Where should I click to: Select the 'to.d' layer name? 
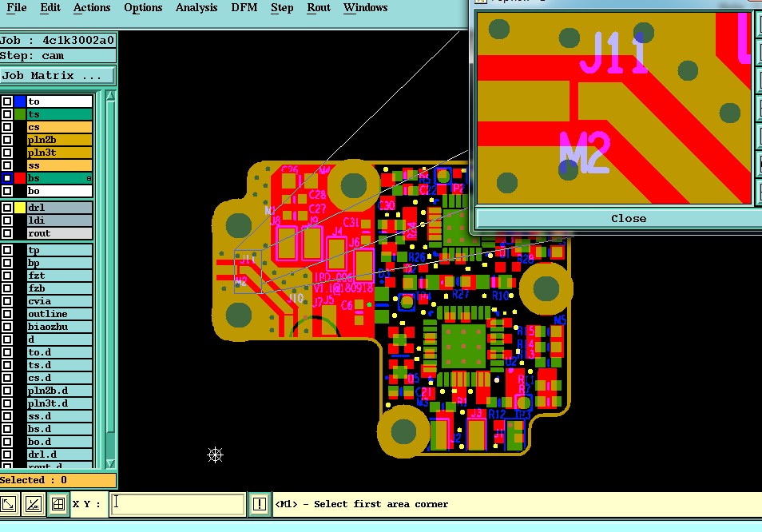[x=59, y=352]
